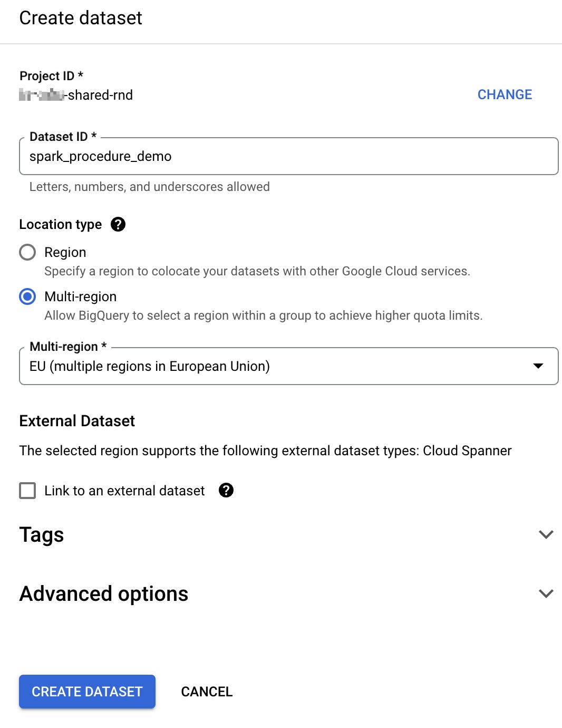The image size is (562, 728).
Task: Select the spark_procedure_demo text
Action: (100, 156)
